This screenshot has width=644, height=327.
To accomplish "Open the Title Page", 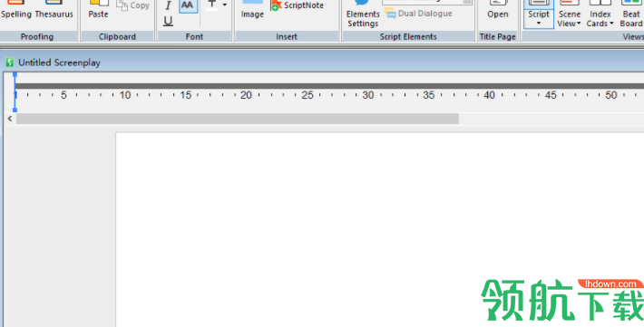I will [498, 10].
